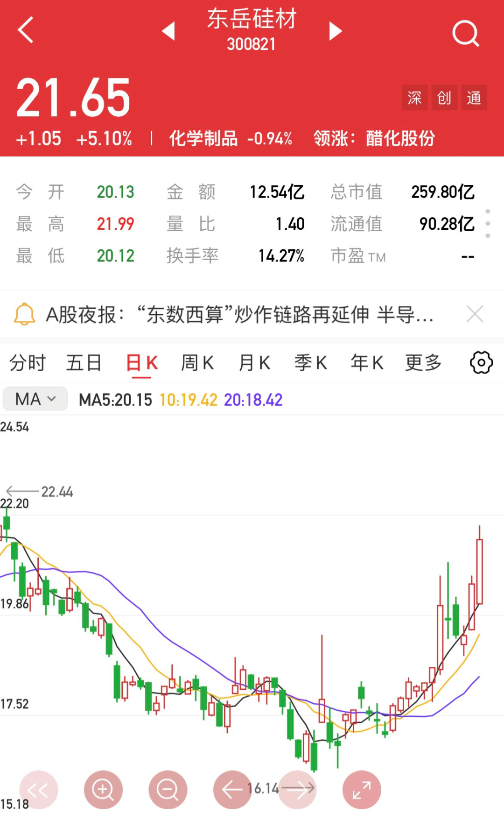This screenshot has height=813, width=504.
Task: Tap the stock name 东岳硅材
Action: [252, 19]
